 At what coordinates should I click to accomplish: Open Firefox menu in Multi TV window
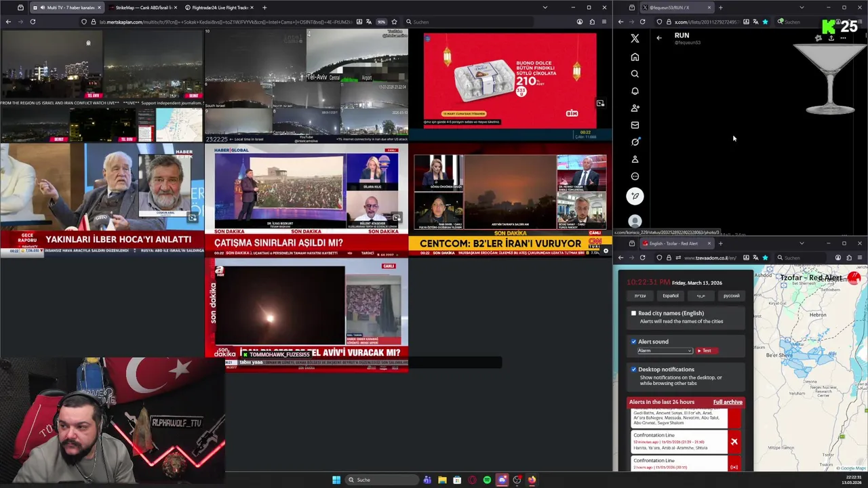[604, 22]
